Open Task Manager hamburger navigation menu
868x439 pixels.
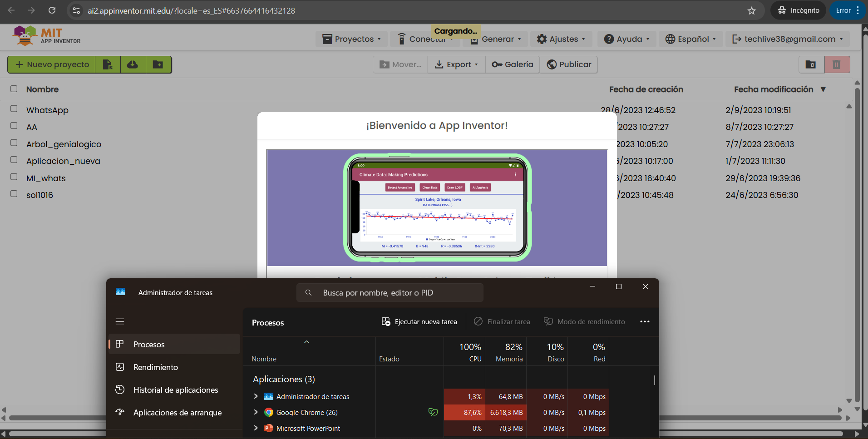[120, 321]
